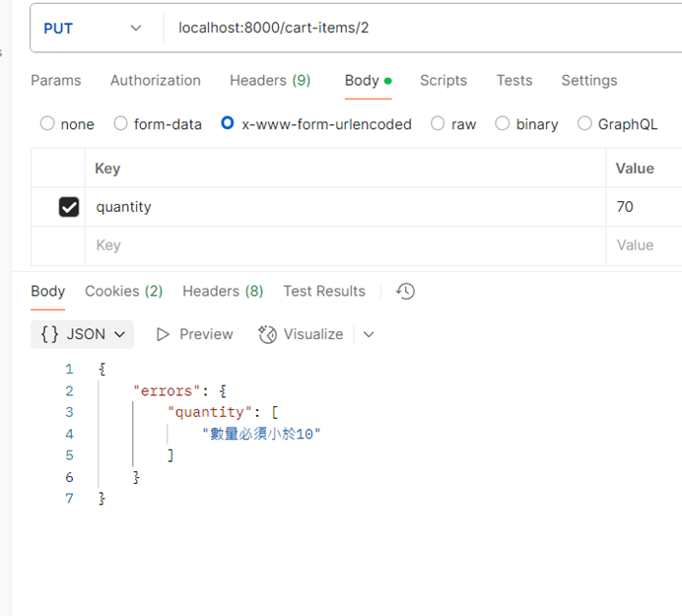Select the GraphQL body radio option
The height and width of the screenshot is (616, 682).
(585, 124)
